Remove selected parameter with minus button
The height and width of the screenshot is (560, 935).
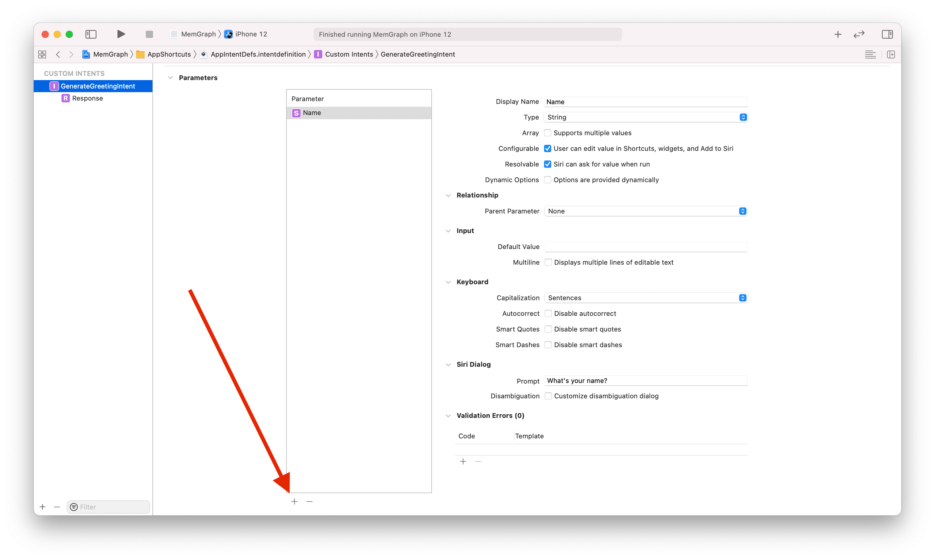310,502
